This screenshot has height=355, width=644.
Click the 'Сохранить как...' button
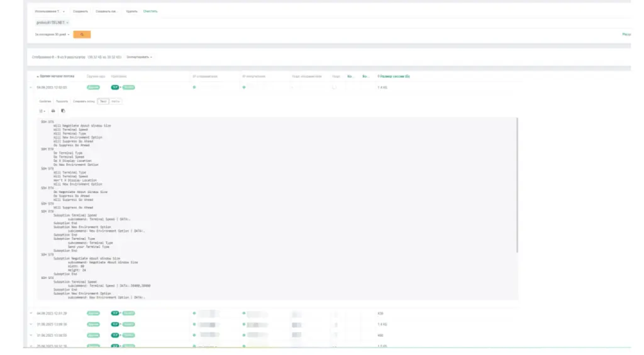coord(106,11)
